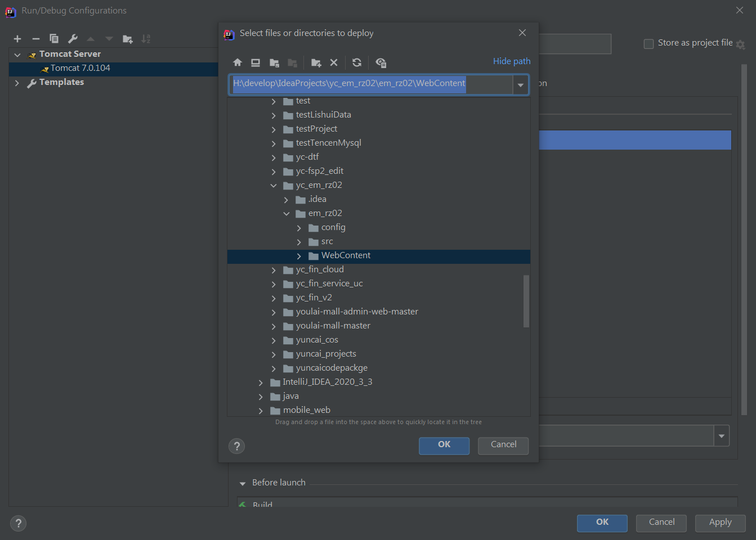
Task: Click the Templates wrench icon in tree
Action: (32, 83)
